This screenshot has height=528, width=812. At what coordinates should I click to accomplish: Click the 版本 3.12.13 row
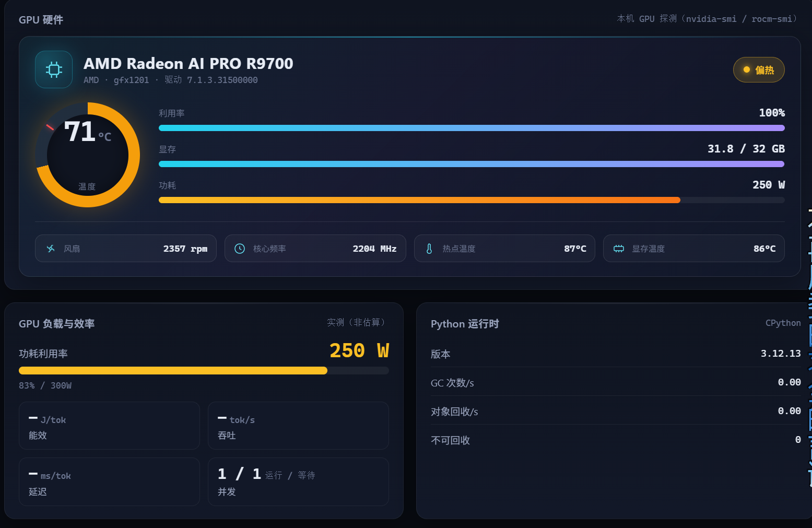click(616, 354)
